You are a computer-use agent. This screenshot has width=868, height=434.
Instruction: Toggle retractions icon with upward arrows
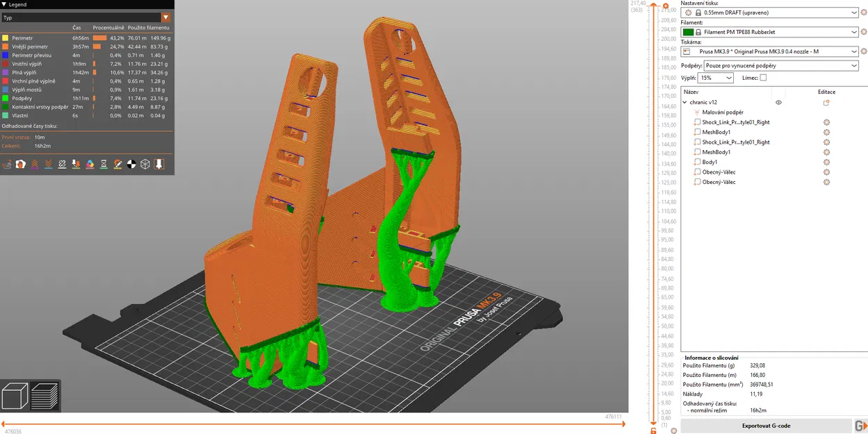click(x=35, y=164)
